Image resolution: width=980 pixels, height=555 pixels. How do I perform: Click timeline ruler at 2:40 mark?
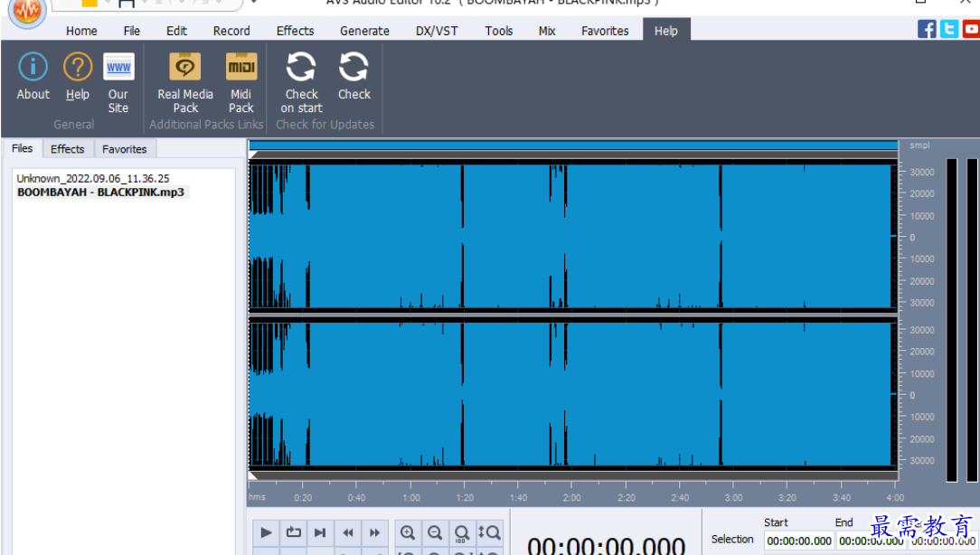pos(679,497)
